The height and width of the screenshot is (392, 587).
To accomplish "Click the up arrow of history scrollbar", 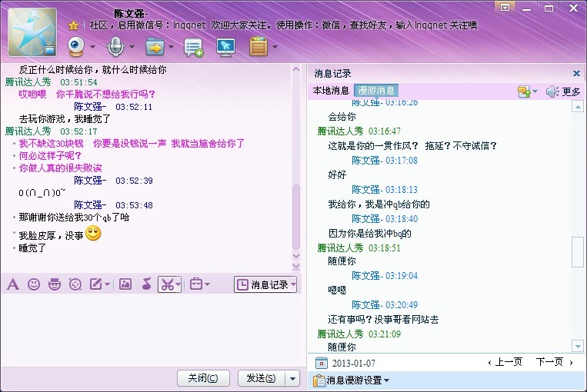I will click(578, 107).
